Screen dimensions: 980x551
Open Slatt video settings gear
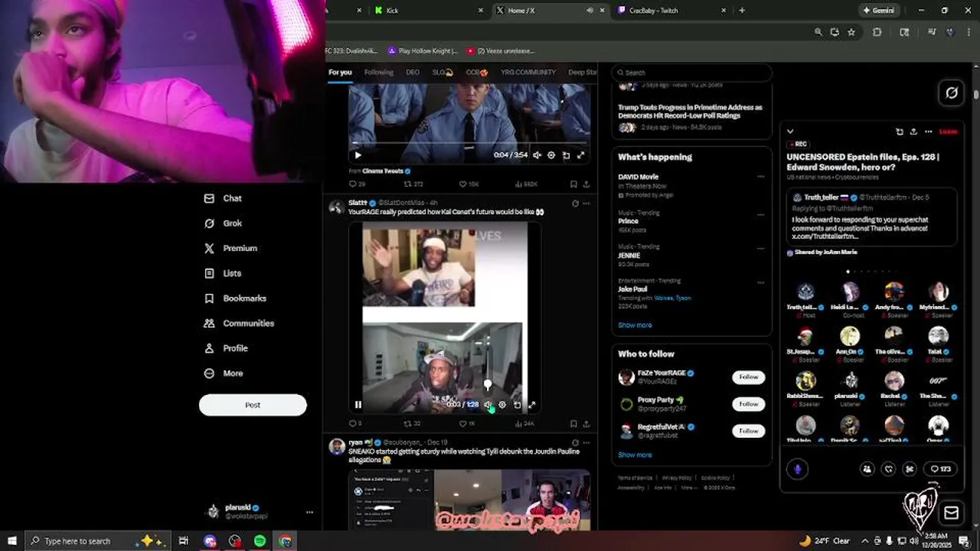tap(502, 405)
